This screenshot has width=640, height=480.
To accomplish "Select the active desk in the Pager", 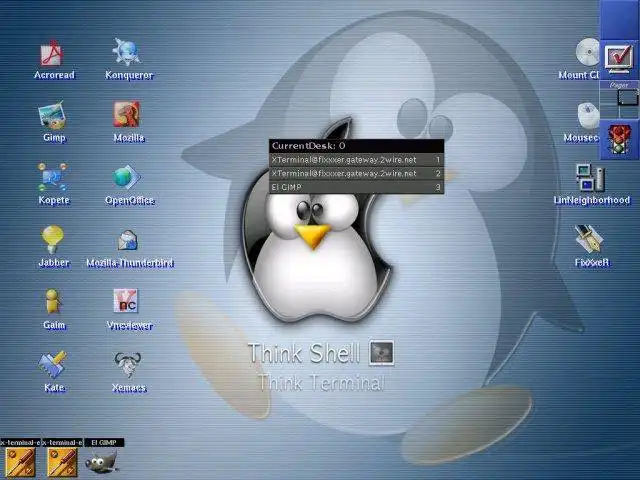I will [x=629, y=98].
